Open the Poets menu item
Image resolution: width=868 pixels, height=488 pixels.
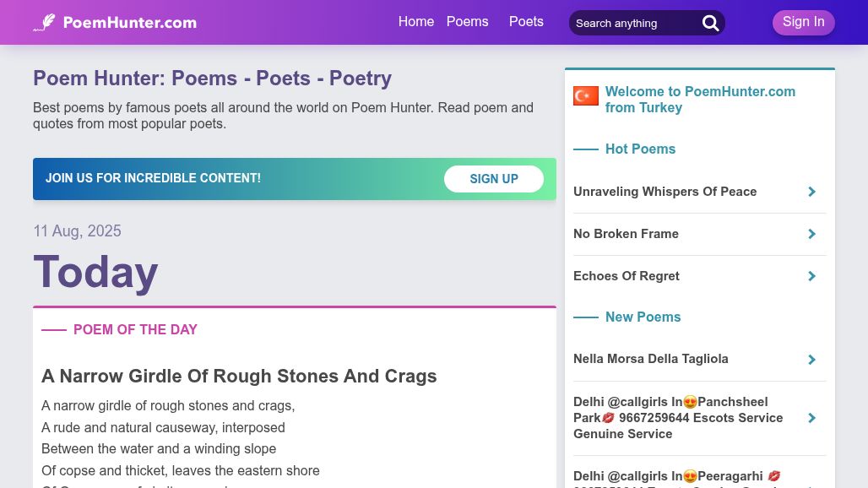pyautogui.click(x=526, y=22)
